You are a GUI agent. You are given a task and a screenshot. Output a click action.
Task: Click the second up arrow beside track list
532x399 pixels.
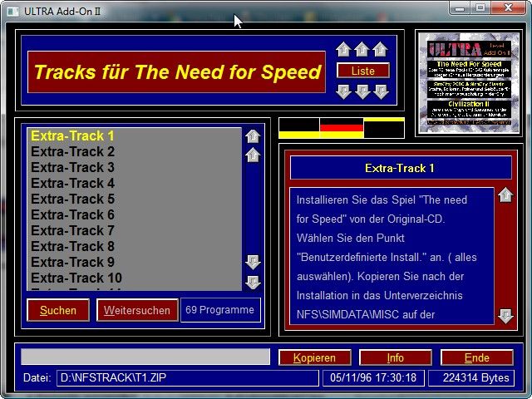253,155
